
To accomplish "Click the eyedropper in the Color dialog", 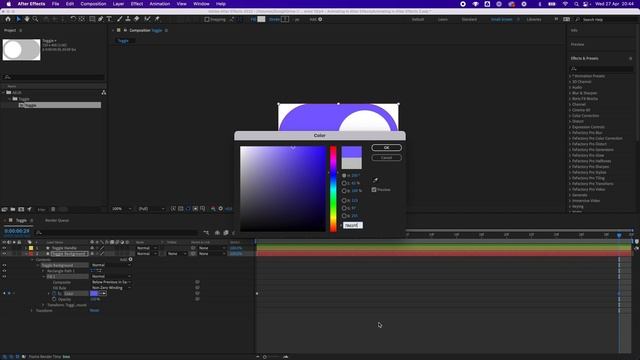I will click(x=375, y=180).
